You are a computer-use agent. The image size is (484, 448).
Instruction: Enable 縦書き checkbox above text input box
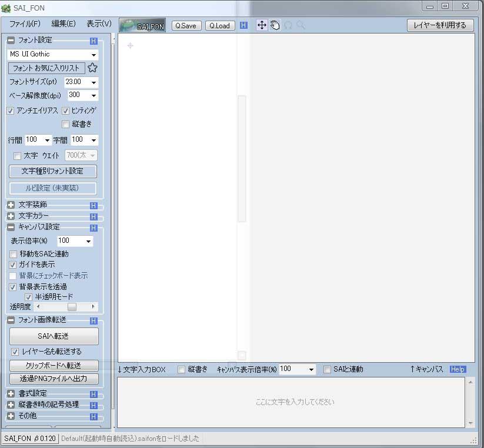pos(181,369)
